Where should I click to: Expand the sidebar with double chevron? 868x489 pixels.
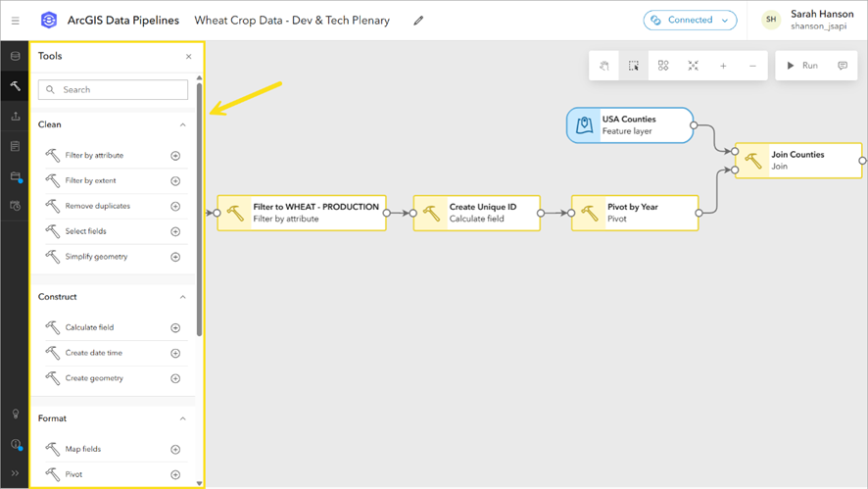tap(15, 473)
